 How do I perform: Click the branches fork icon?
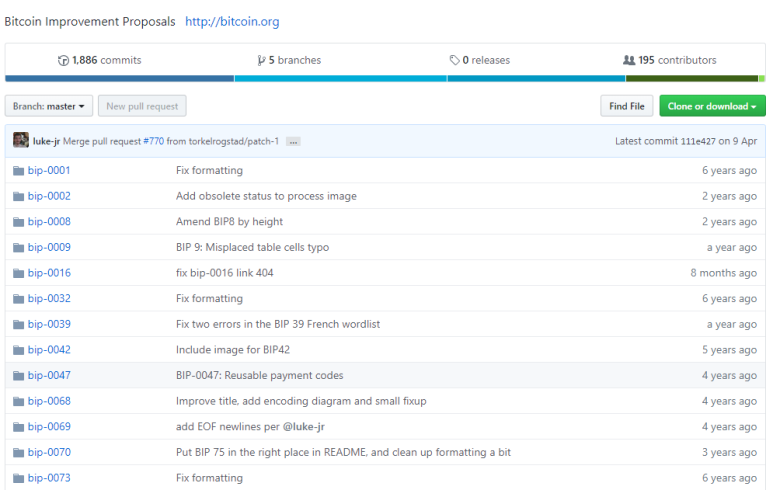click(261, 61)
